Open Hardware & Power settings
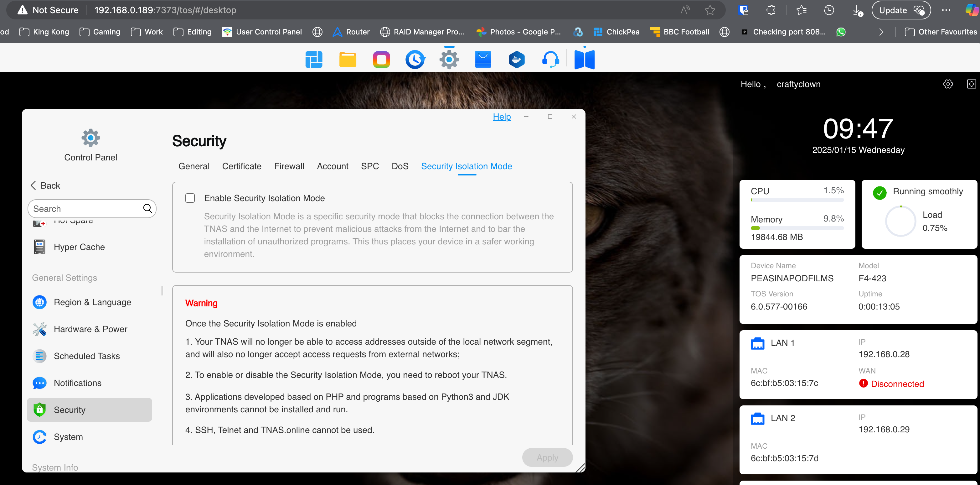The height and width of the screenshot is (485, 980). coord(90,329)
